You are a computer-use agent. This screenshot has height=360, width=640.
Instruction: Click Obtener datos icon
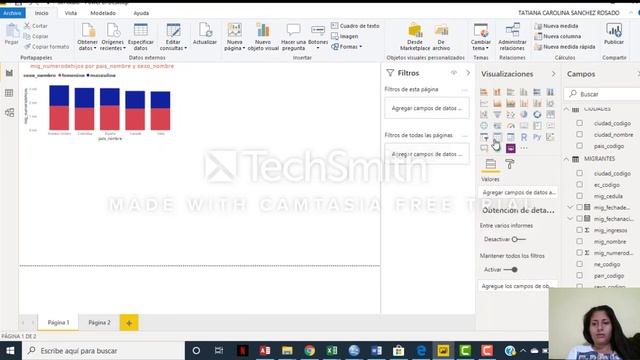(x=87, y=31)
